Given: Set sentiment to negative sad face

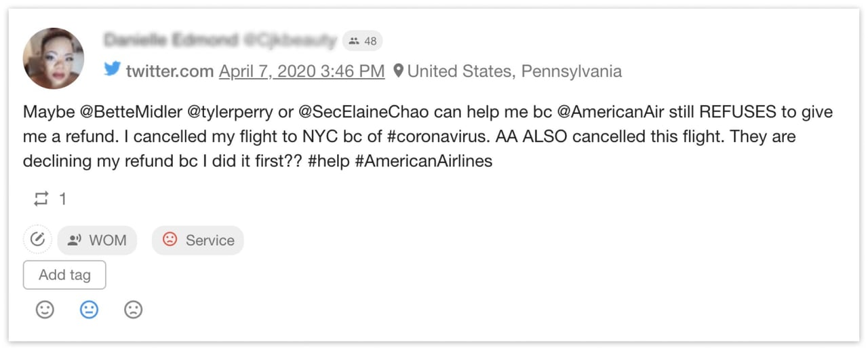Looking at the screenshot, I should [133, 310].
